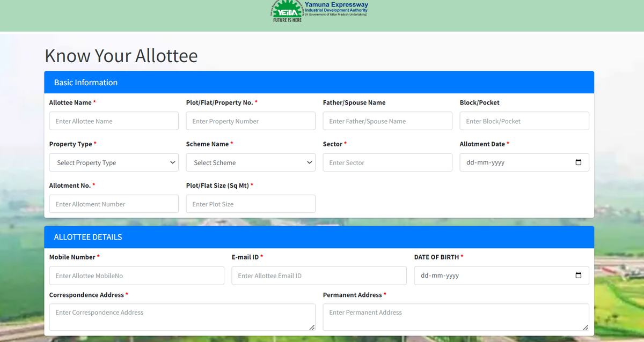Click the Allottee Name input field

point(113,121)
